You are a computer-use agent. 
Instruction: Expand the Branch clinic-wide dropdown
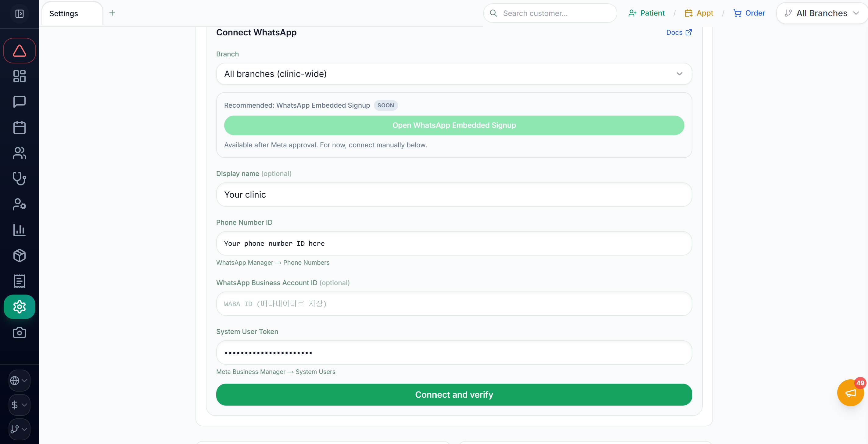pyautogui.click(x=454, y=74)
